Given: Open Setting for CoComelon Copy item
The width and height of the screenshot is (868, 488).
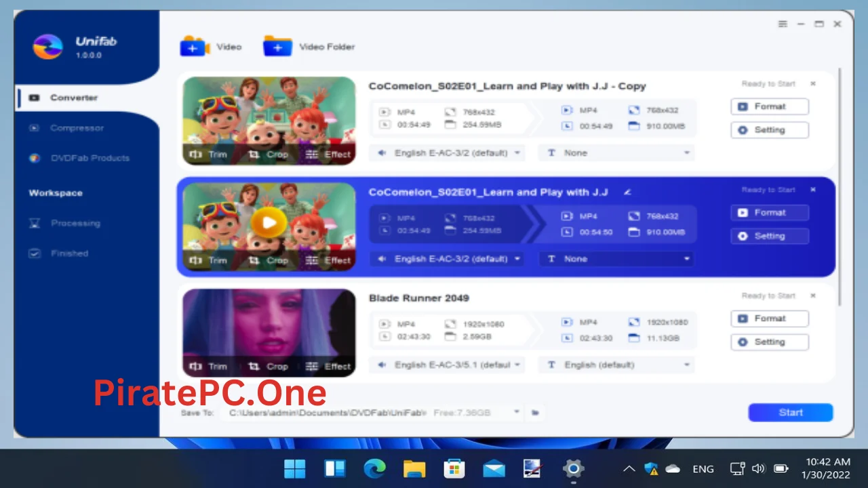Looking at the screenshot, I should 770,130.
